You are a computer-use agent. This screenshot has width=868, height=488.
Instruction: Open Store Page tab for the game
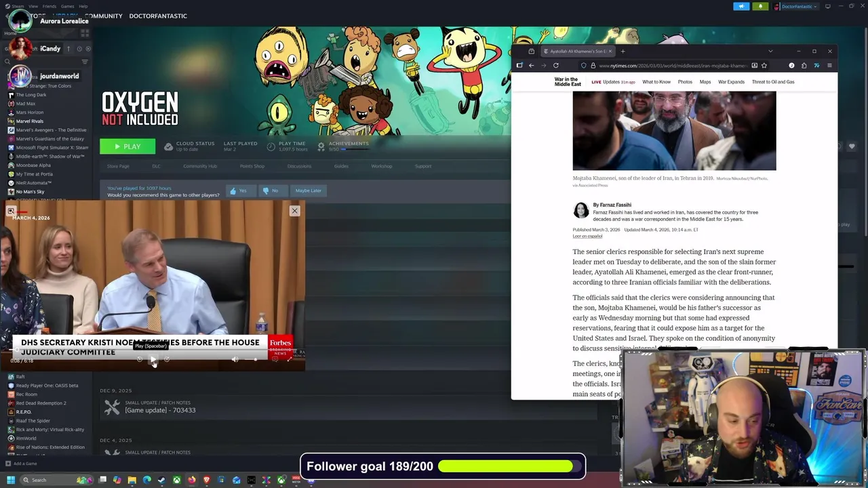[x=118, y=166]
